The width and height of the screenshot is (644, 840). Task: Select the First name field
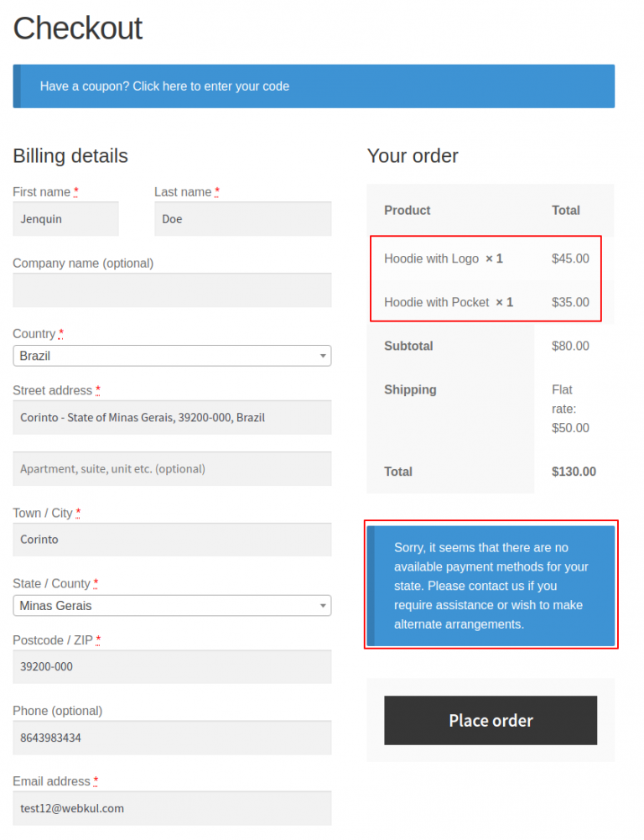65,219
